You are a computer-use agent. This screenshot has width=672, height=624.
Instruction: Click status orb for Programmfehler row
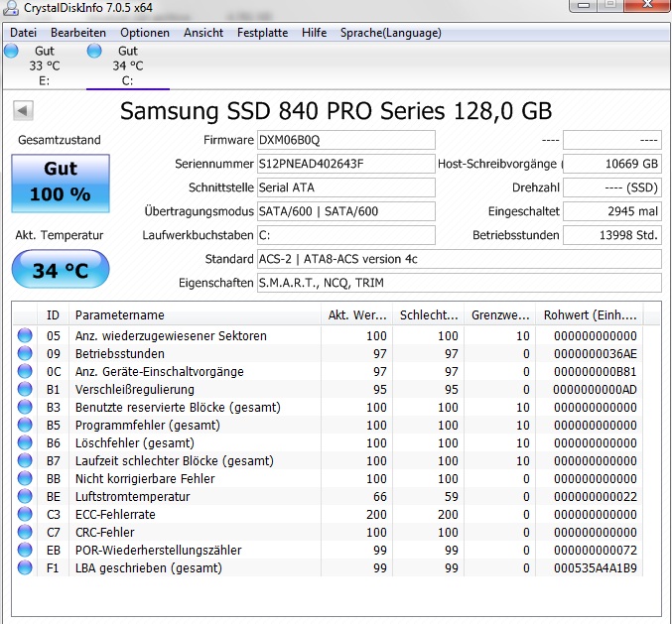coord(25,425)
